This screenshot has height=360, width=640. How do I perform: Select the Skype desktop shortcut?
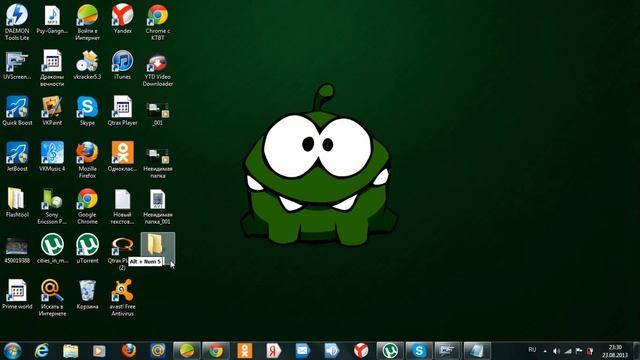(x=87, y=111)
